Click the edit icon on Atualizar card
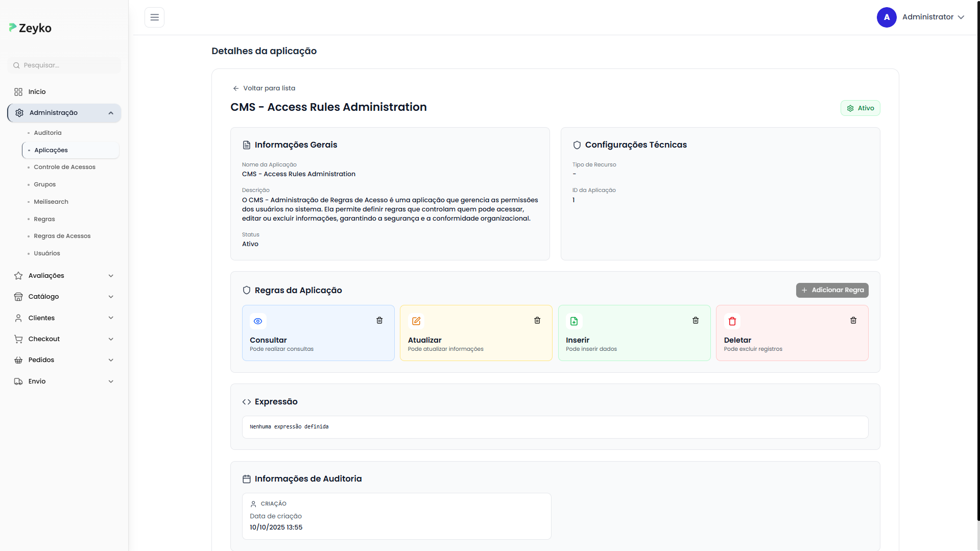This screenshot has height=551, width=980. (416, 321)
